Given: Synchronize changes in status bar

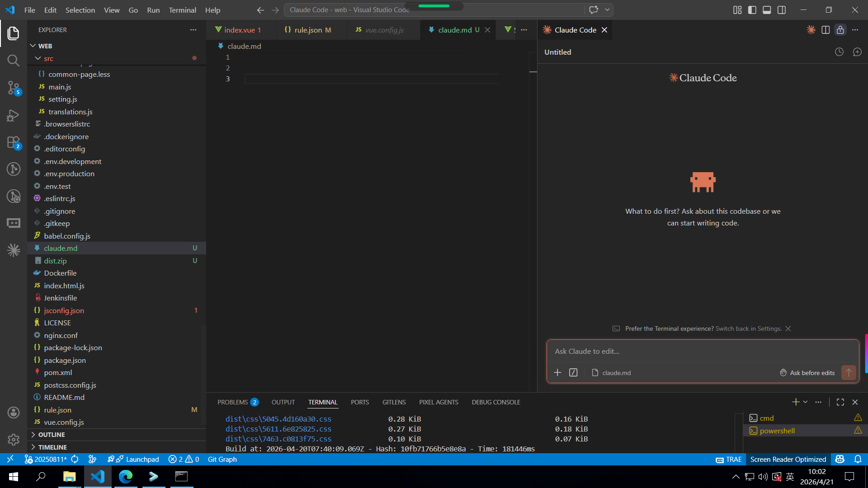Looking at the screenshot, I should pyautogui.click(x=75, y=459).
